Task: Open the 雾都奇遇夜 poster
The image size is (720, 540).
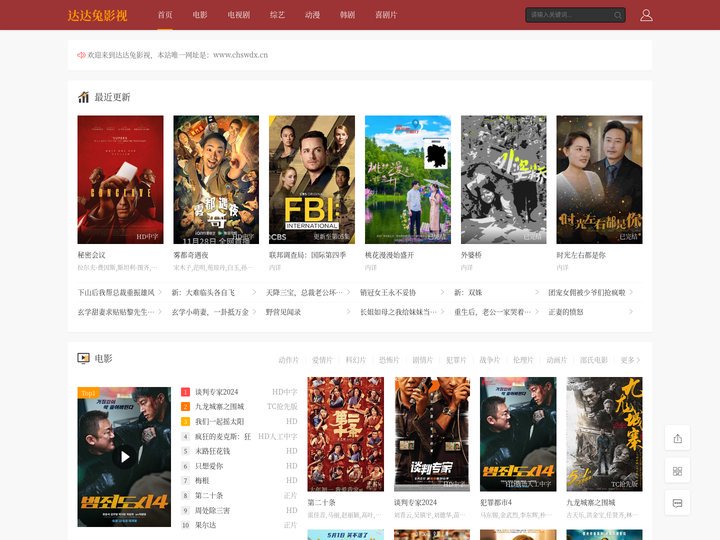Action: point(216,180)
